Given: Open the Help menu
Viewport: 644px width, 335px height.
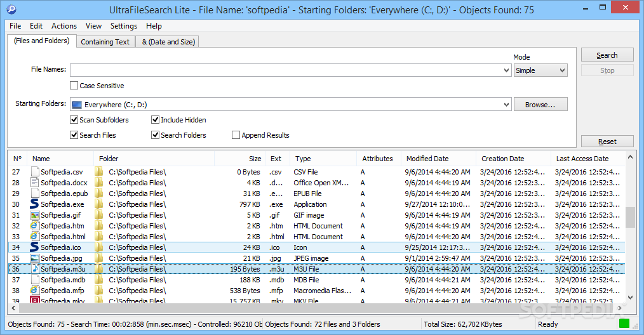Looking at the screenshot, I should coord(154,26).
